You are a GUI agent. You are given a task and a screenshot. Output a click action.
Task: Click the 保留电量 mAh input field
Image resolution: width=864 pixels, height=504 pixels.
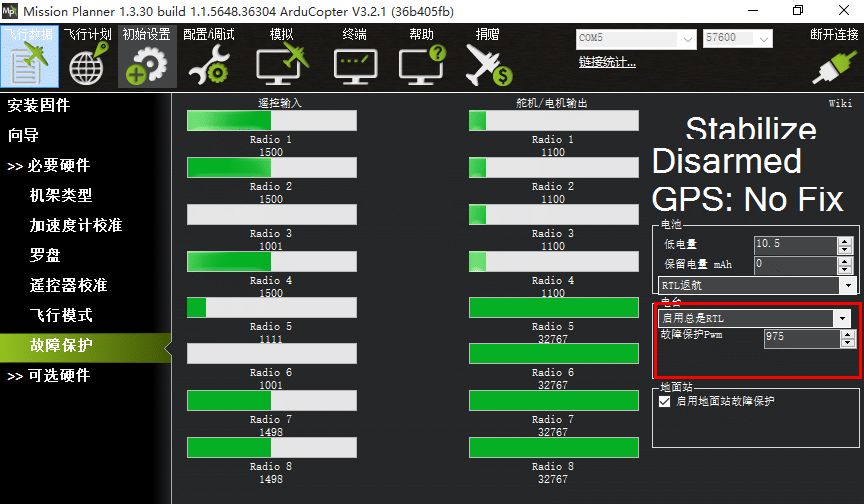(x=796, y=265)
